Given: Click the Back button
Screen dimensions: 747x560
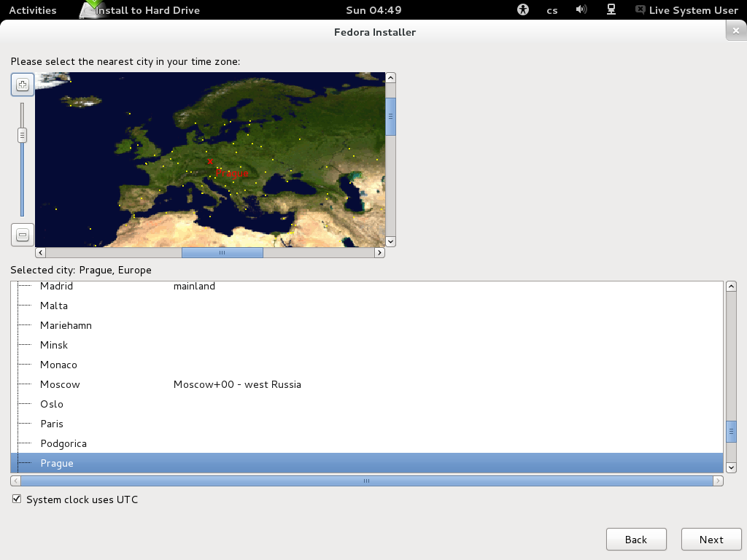Looking at the screenshot, I should pyautogui.click(x=636, y=540).
